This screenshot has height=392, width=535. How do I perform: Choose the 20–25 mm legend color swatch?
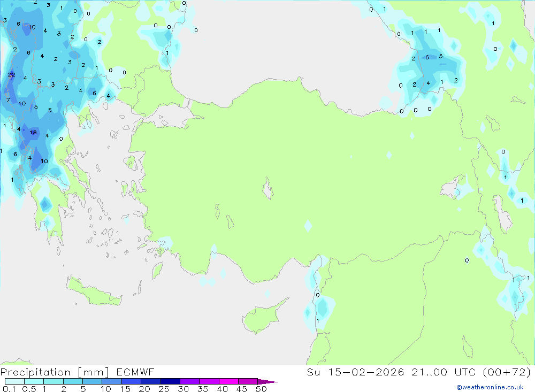pyautogui.click(x=151, y=381)
